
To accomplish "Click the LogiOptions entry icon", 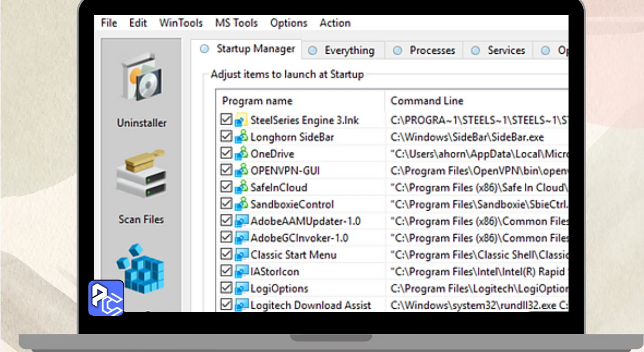I will [242, 288].
